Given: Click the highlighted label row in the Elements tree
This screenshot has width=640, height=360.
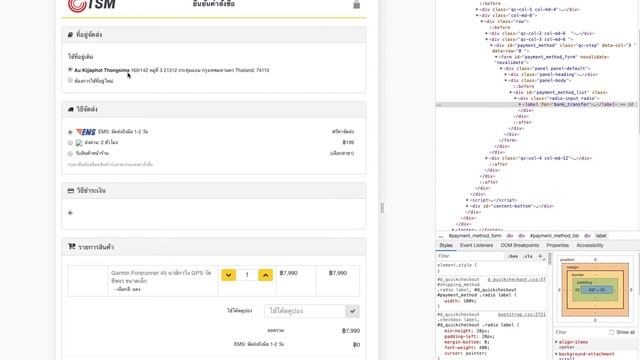Looking at the screenshot, I should 536,104.
